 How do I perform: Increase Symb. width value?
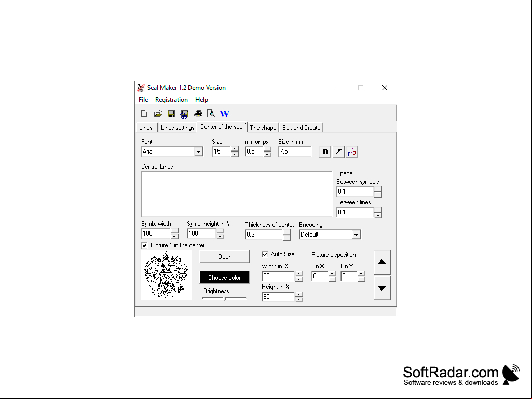click(x=174, y=231)
